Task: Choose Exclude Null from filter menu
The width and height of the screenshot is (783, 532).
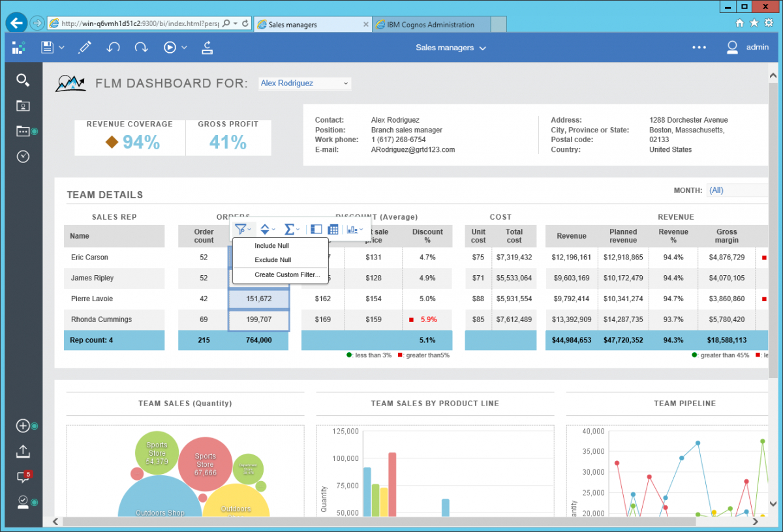Action: tap(281, 260)
